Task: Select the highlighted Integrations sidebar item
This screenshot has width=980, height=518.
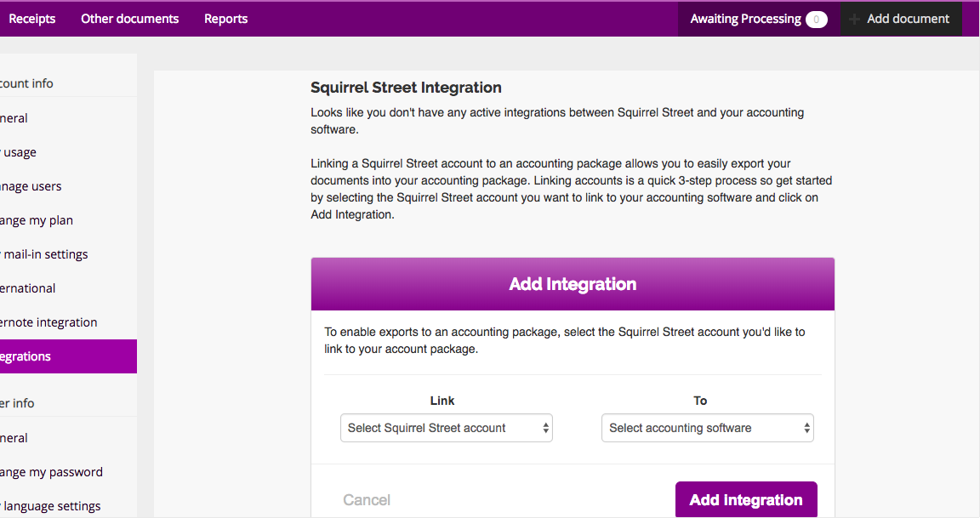Action: coord(68,356)
